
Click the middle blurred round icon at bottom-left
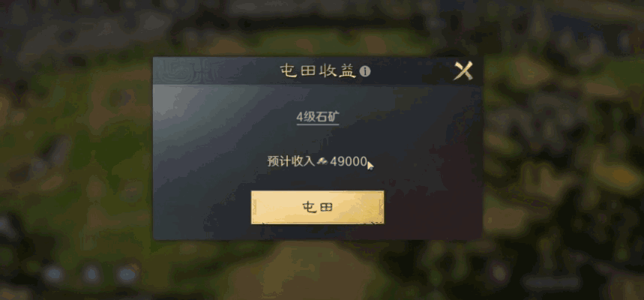pos(91,274)
